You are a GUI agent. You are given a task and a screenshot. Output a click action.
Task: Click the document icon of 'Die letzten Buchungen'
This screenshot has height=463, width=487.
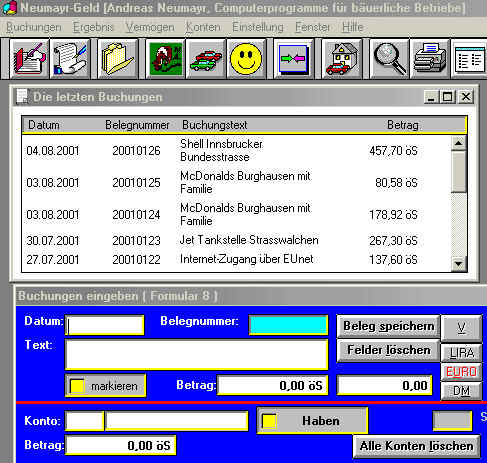22,97
